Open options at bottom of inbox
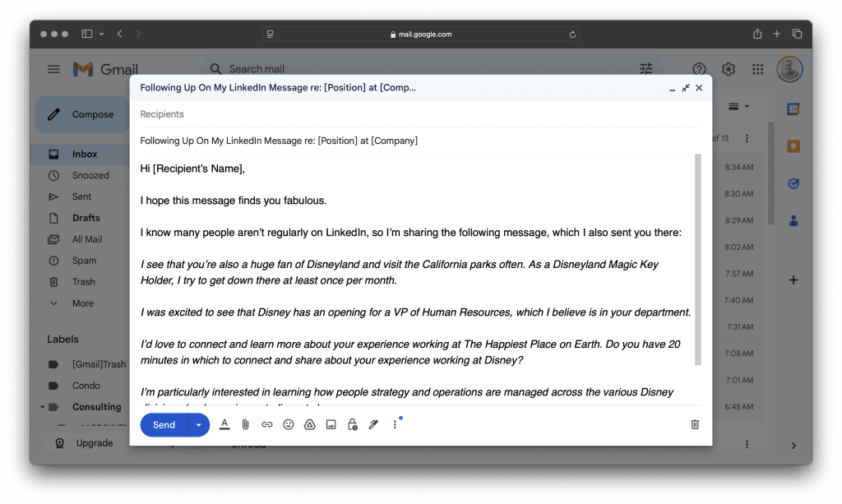Viewport: 842px width, 504px height. tap(747, 445)
